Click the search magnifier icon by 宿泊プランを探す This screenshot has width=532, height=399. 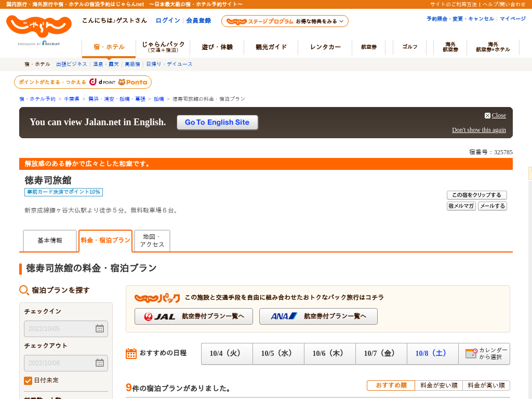(24, 290)
